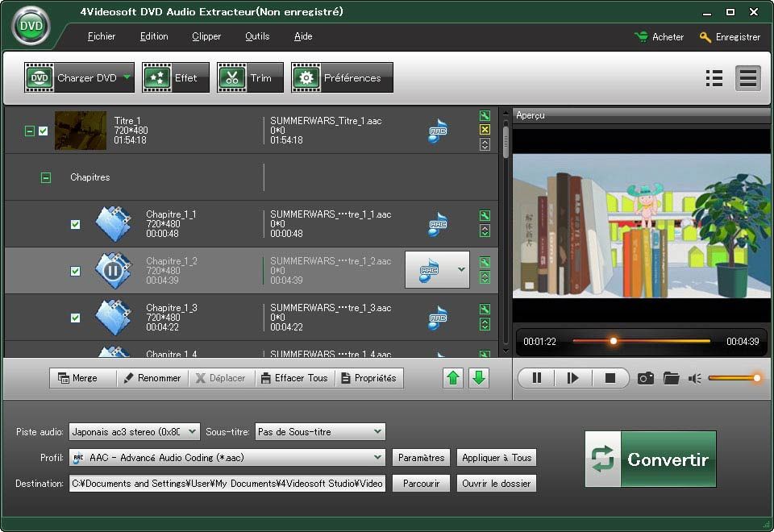The width and height of the screenshot is (774, 532).
Task: Click the Effacer Tous button
Action: [295, 378]
